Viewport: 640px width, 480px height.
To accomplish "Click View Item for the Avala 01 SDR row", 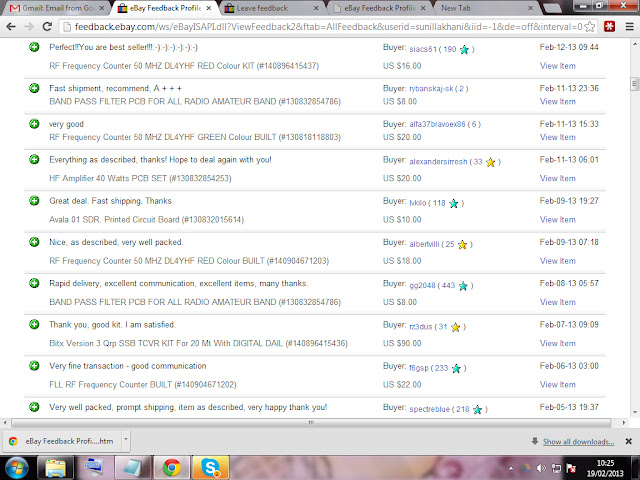I will tap(558, 220).
